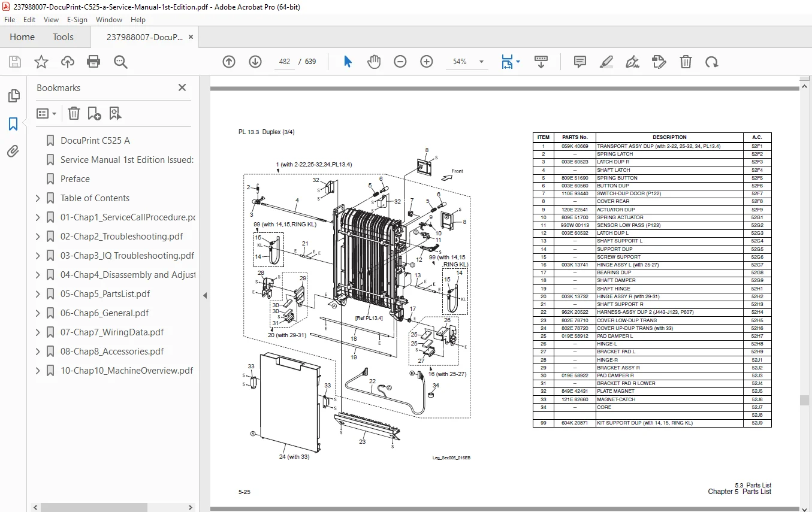Zoom out with the minus icon

coord(400,62)
